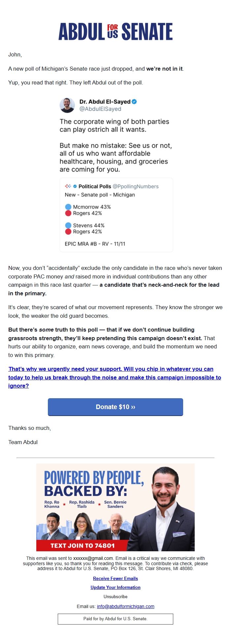
Task: Click the embedded Political Polls quote tweet
Action: (118, 214)
